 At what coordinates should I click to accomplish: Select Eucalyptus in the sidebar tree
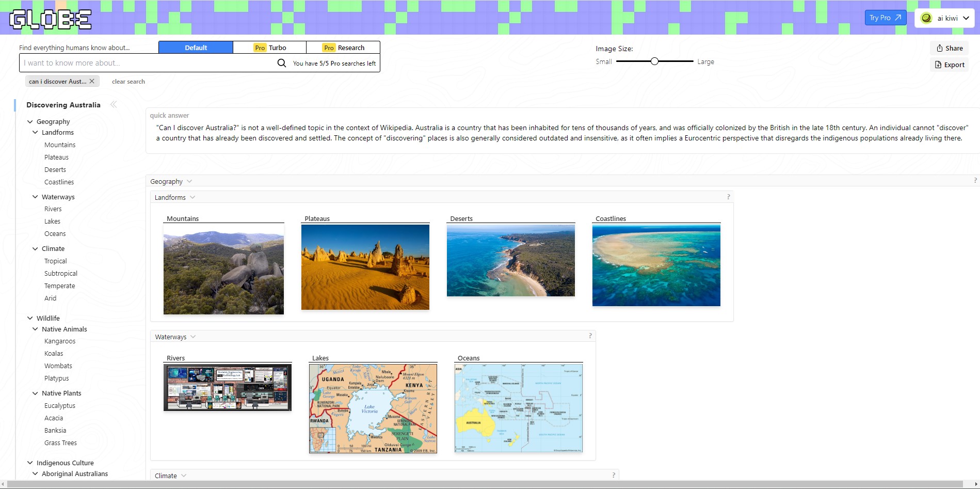[x=60, y=405]
